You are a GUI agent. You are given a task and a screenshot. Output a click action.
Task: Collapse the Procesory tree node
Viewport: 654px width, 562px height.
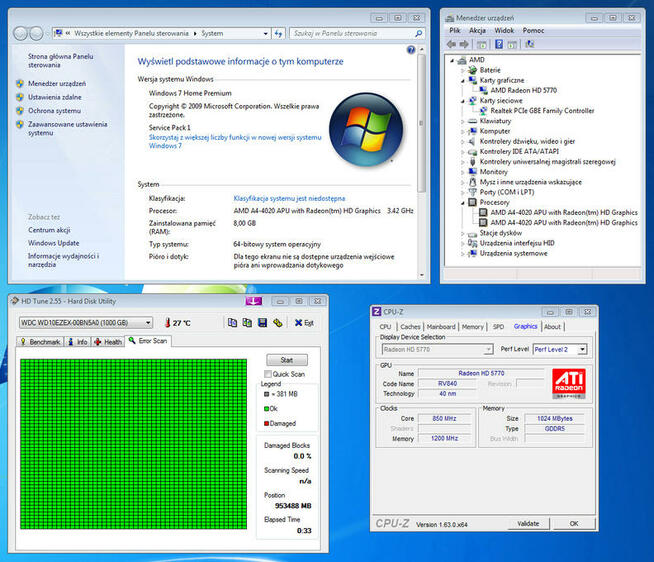click(x=463, y=203)
